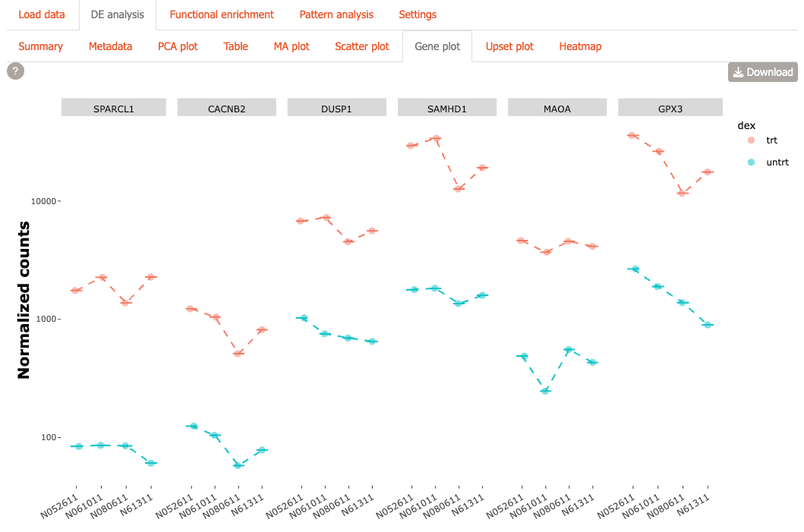This screenshot has height=532, width=804.
Task: Click the question mark help icon
Action: pyautogui.click(x=15, y=71)
